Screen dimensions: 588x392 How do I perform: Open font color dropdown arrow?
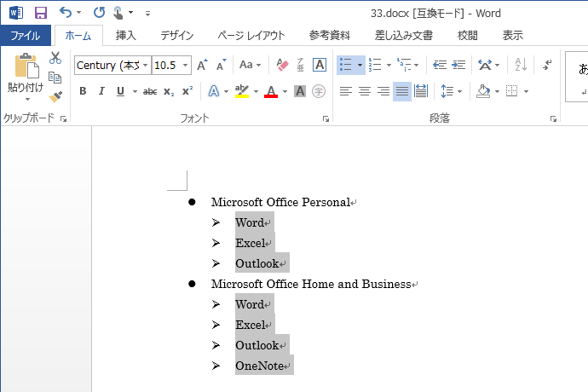pos(285,91)
